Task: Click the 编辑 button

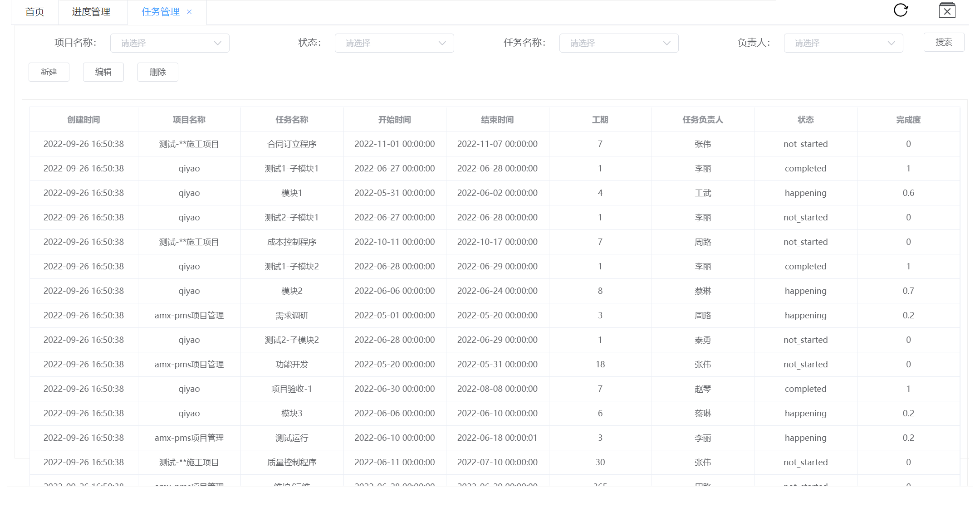Action: pyautogui.click(x=103, y=72)
